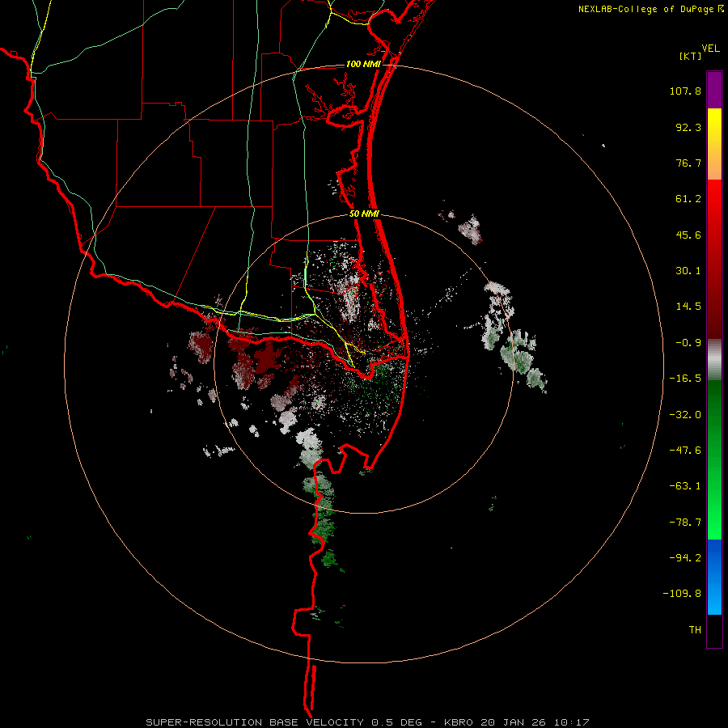
Task: Click the 61.2 velocity scale value
Action: [688, 199]
